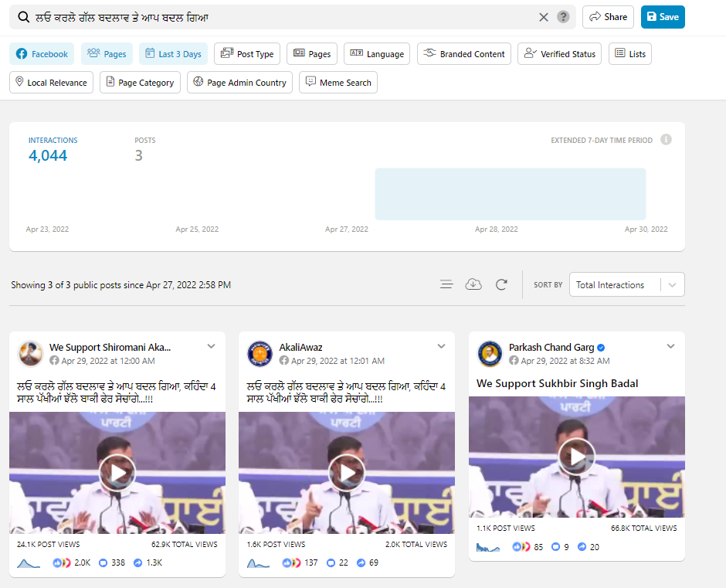This screenshot has width=726, height=588.
Task: Click the reactions icon showing 137
Action: [x=291, y=563]
